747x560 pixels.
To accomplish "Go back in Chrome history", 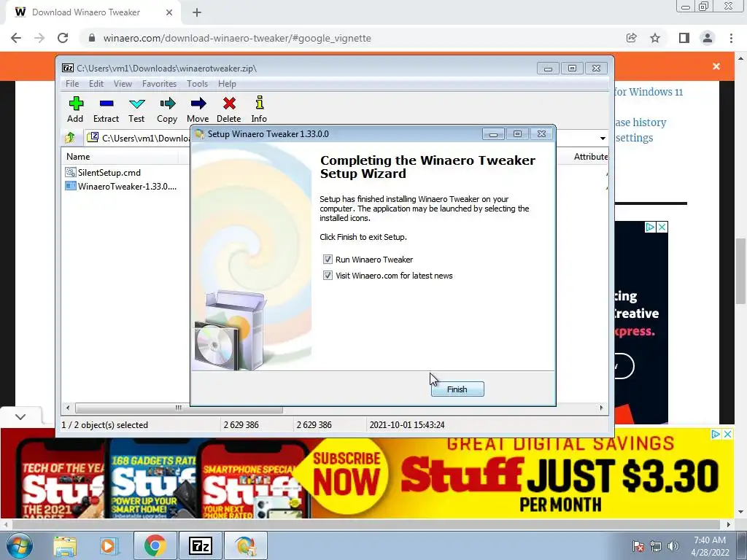I will (16, 38).
